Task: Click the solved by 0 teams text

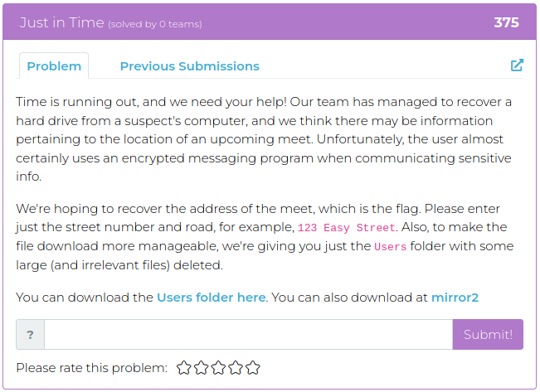Action: 155,24
